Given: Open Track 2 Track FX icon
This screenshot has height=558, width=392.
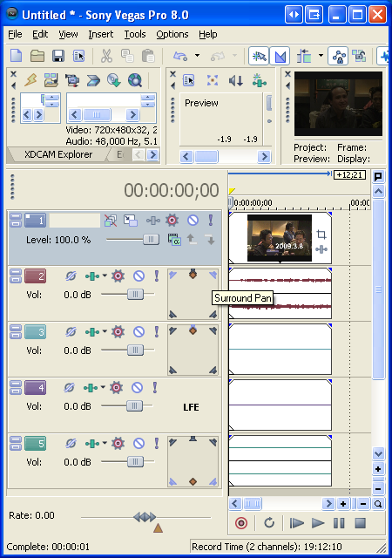Looking at the screenshot, I should tap(92, 276).
